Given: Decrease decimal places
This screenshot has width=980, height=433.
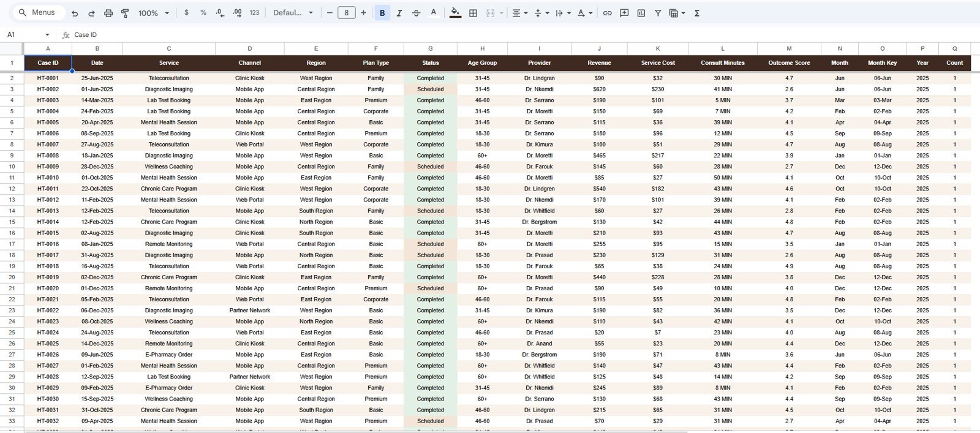Looking at the screenshot, I should tap(220, 13).
